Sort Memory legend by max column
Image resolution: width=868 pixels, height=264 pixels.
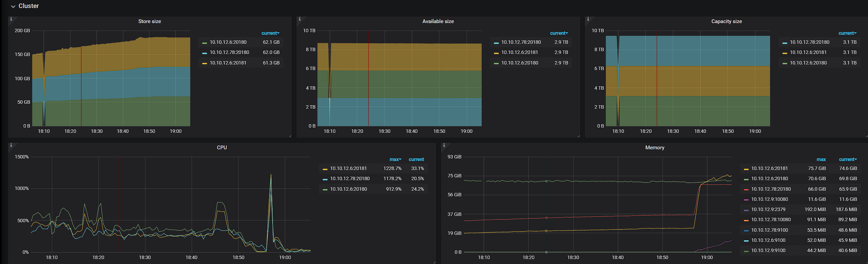pyautogui.click(x=821, y=160)
